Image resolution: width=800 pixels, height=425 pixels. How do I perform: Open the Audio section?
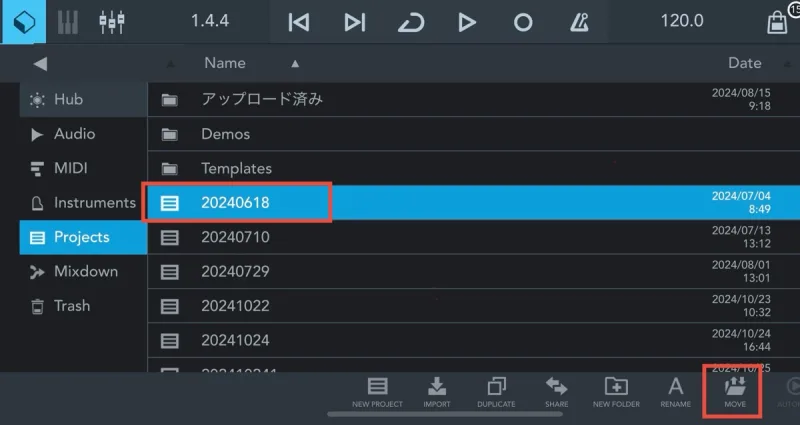(83, 134)
